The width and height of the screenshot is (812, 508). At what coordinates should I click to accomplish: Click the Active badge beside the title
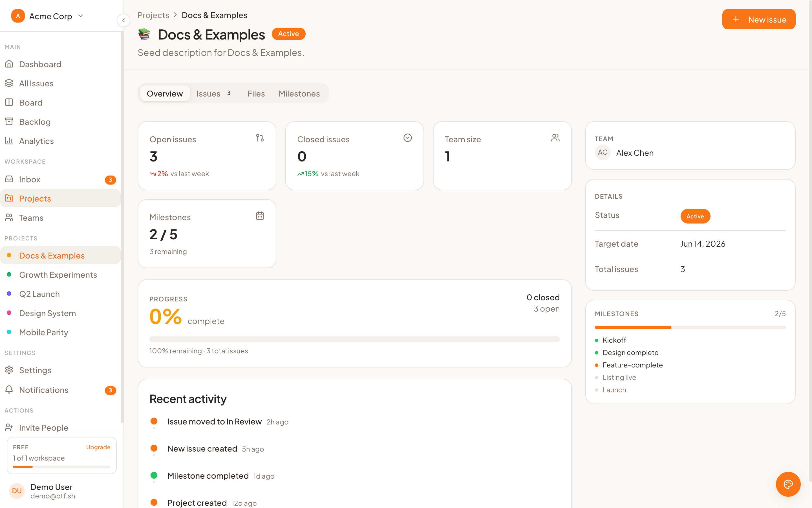(288, 34)
